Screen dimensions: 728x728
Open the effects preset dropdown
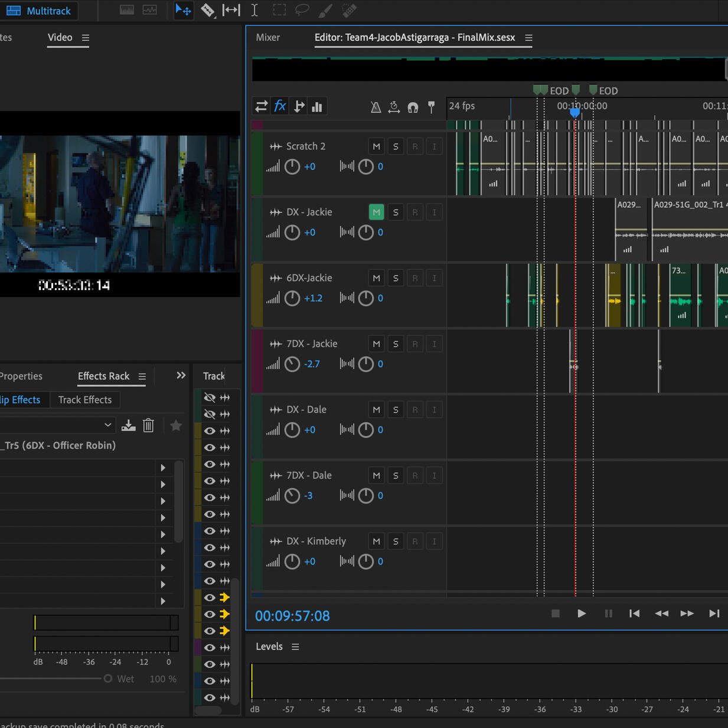pos(107,425)
